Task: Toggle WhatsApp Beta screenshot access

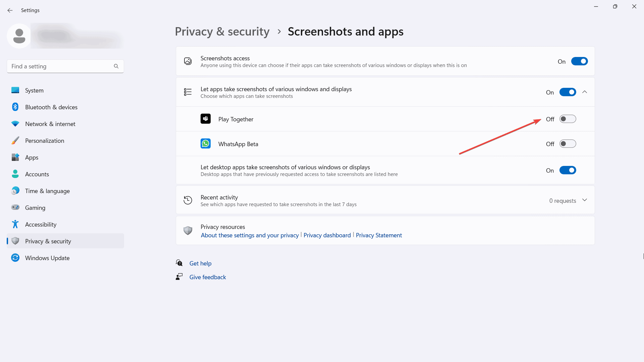Action: [x=568, y=144]
